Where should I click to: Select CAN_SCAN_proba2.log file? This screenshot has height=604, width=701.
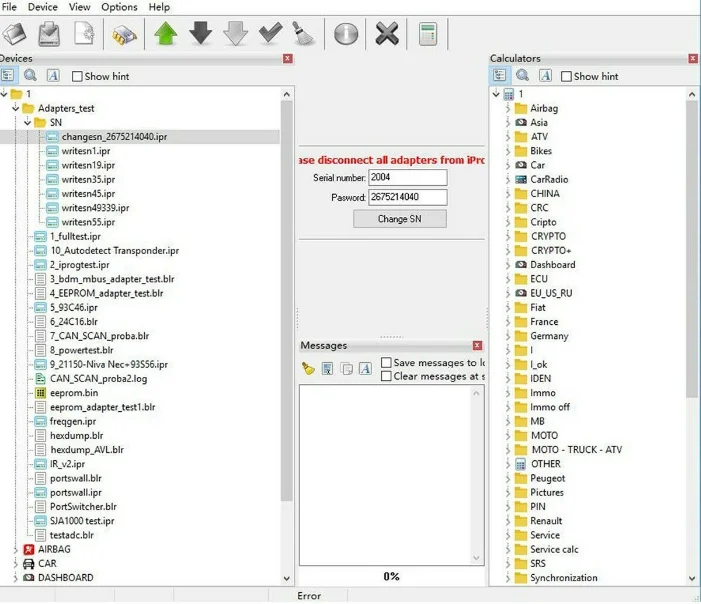98,379
